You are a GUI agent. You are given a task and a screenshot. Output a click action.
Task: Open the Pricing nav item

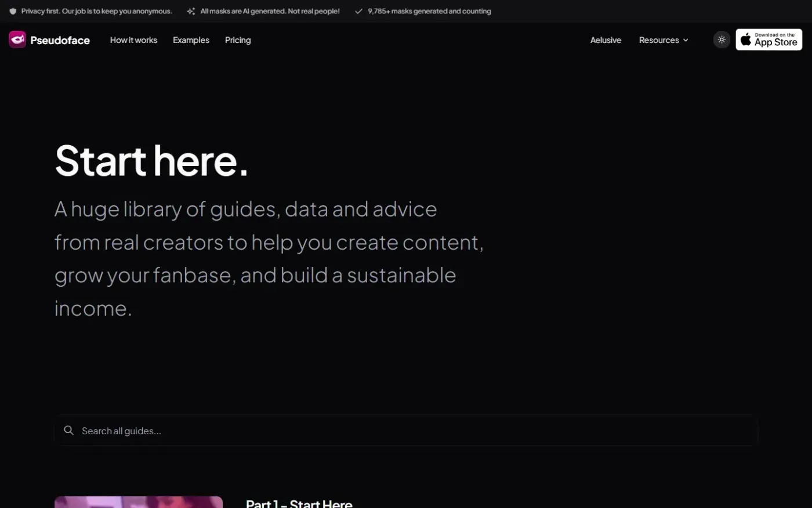pyautogui.click(x=238, y=40)
